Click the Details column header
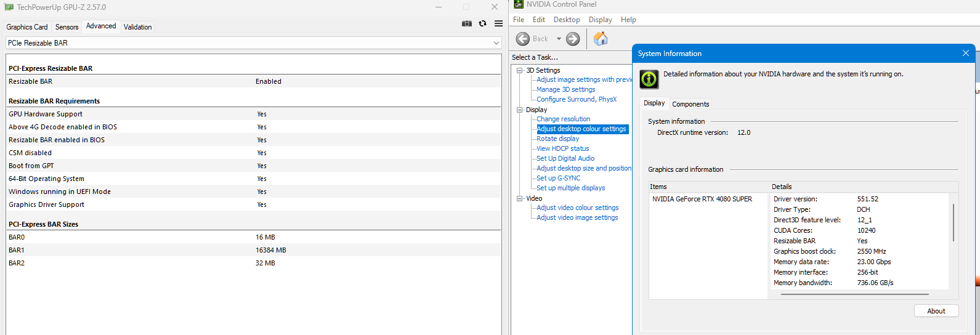Image resolution: width=980 pixels, height=335 pixels. [864, 187]
